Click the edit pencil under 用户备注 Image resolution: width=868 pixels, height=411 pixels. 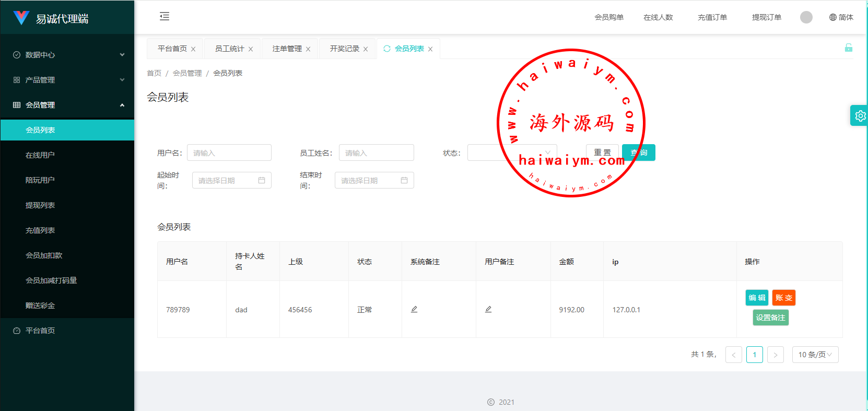pos(488,309)
